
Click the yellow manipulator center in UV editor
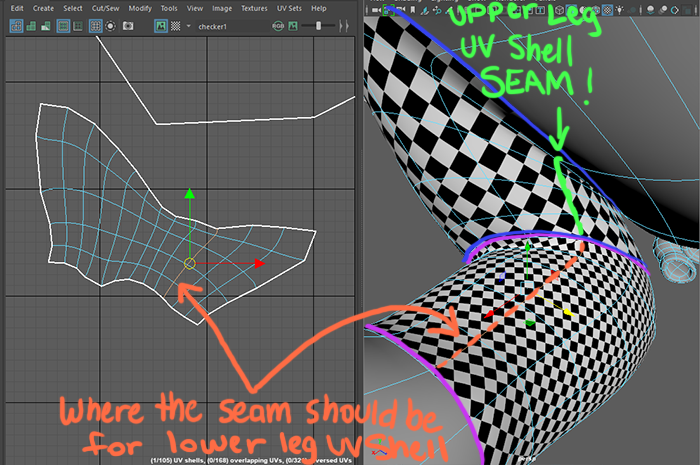tap(190, 264)
